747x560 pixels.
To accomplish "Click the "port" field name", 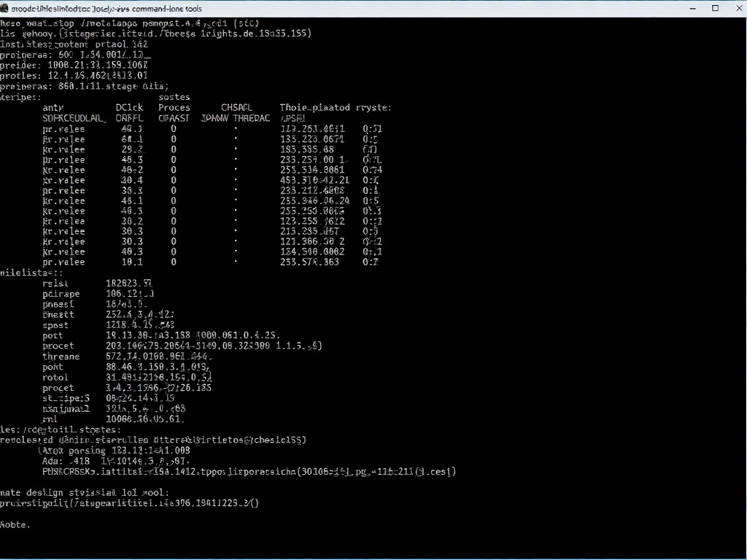I will tap(53, 336).
